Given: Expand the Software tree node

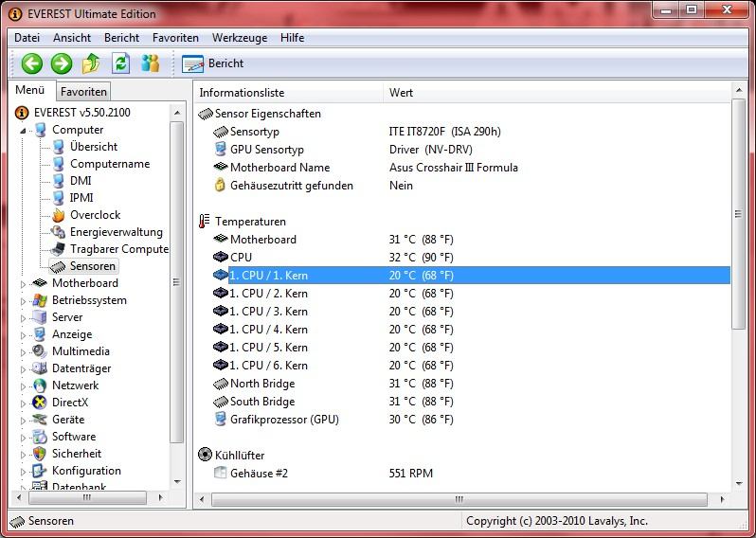Looking at the screenshot, I should pyautogui.click(x=23, y=438).
